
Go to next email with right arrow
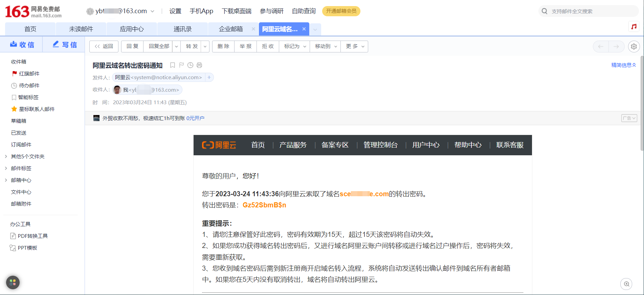[616, 46]
